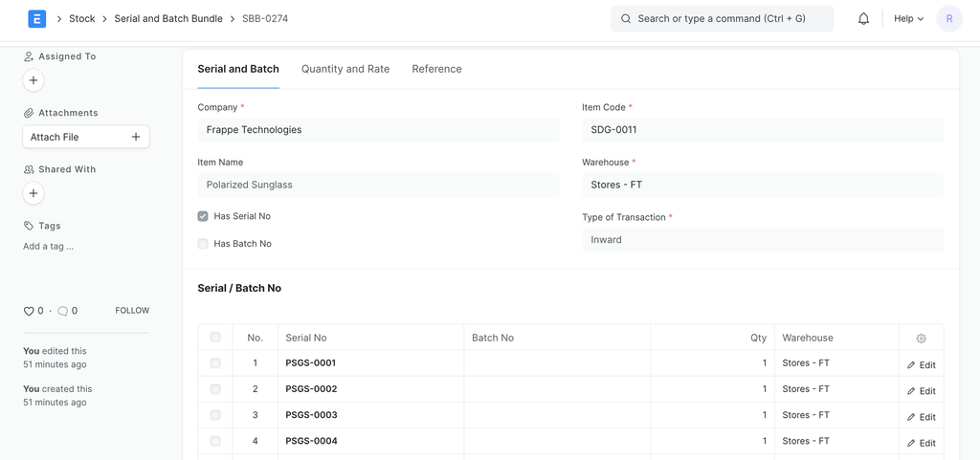Click the search command bar
980x460 pixels.
tap(722, 18)
